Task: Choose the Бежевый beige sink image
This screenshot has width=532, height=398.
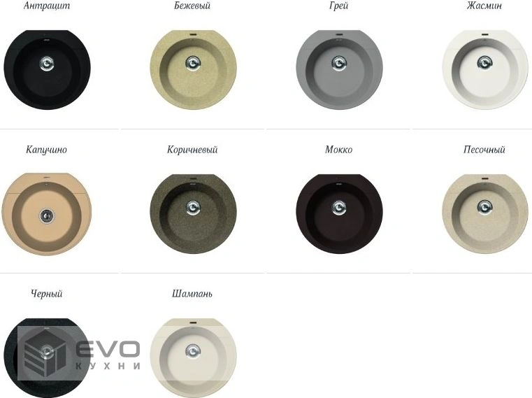Action: point(193,70)
